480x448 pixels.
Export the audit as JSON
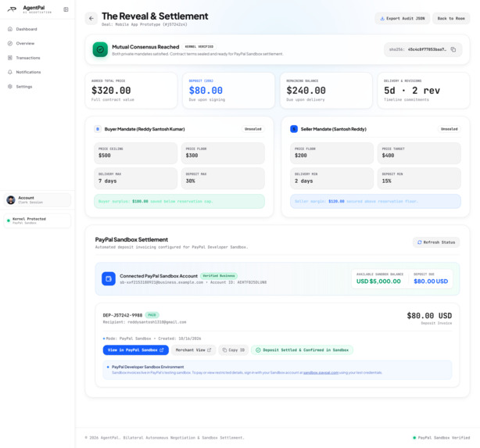coord(403,18)
